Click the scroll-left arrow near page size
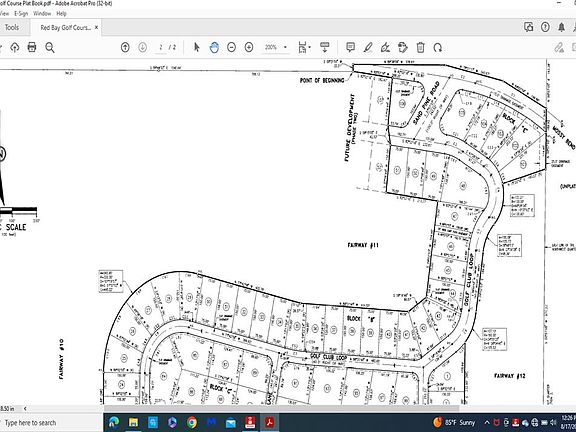The height and width of the screenshot is (432, 576). pos(25,408)
